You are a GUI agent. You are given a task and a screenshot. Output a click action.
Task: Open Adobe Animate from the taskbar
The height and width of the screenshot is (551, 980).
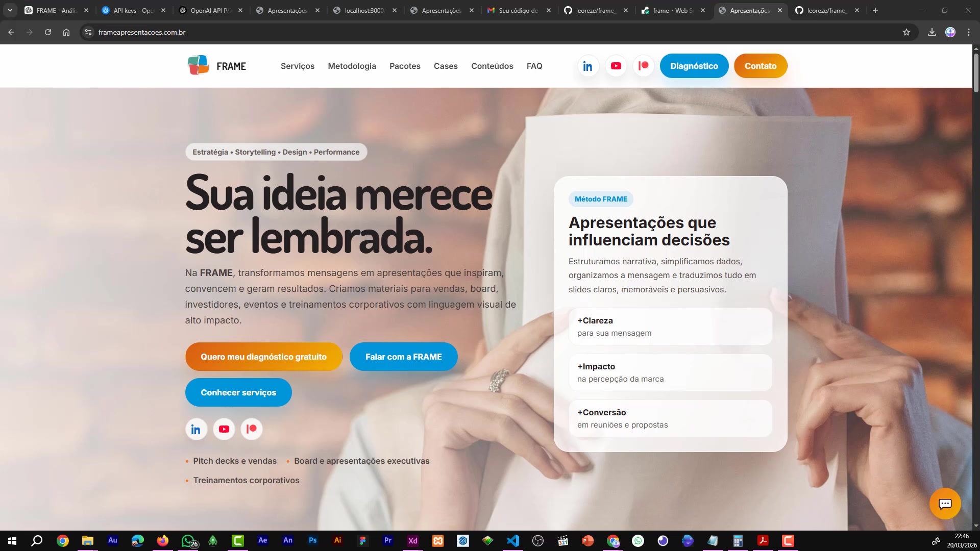pyautogui.click(x=288, y=541)
